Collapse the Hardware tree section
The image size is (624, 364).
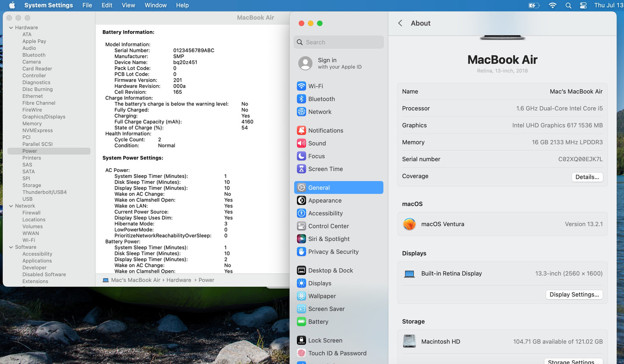pos(11,28)
